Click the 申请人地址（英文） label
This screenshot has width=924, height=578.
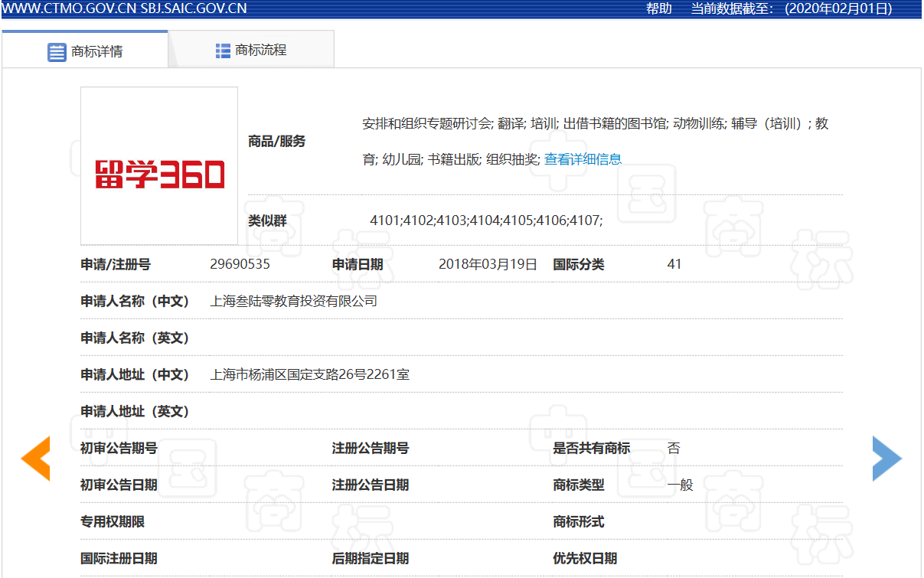(135, 411)
